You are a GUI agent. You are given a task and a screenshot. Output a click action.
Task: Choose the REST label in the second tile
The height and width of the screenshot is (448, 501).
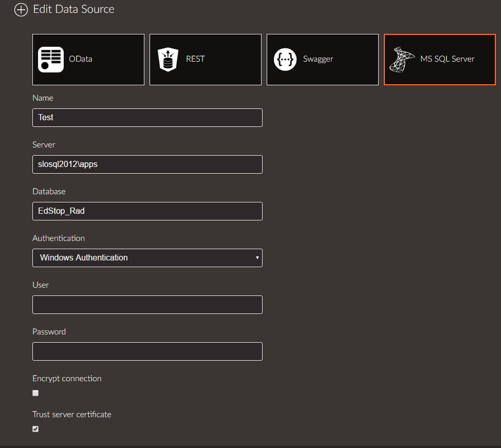(195, 59)
